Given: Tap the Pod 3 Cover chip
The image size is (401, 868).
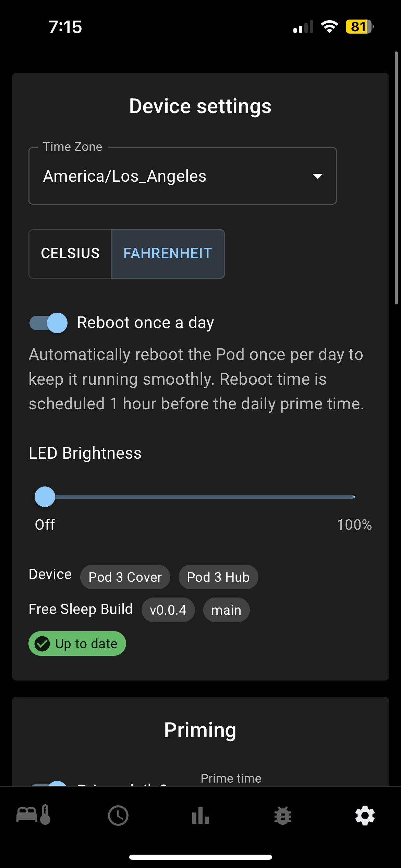Looking at the screenshot, I should click(125, 577).
